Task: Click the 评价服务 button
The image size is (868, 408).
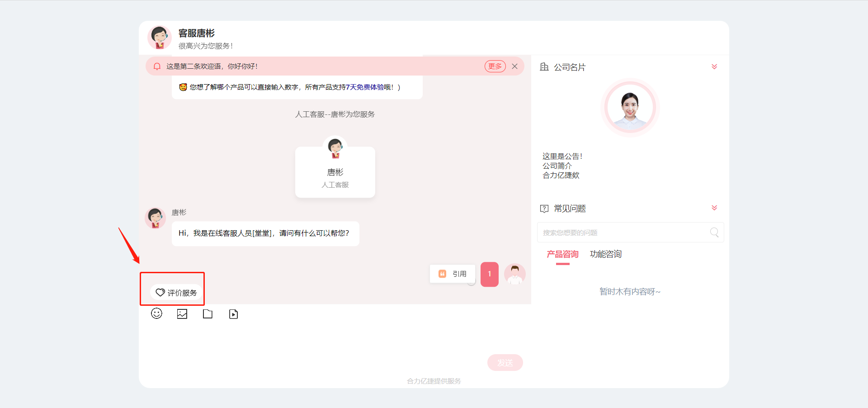Action: coord(177,293)
